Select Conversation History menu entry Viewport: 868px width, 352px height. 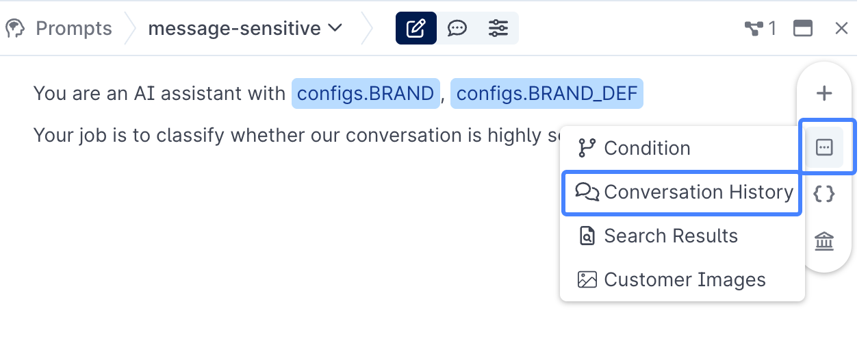pyautogui.click(x=682, y=192)
